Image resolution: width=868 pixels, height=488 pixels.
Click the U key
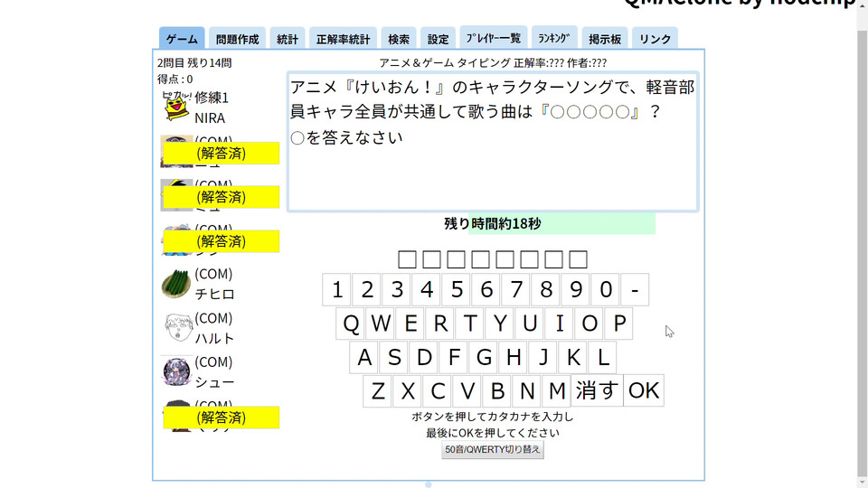(x=531, y=324)
